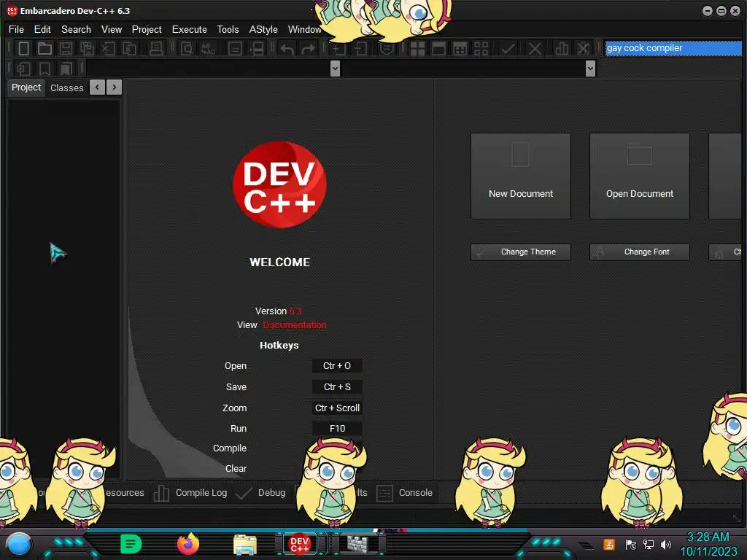Expand the first class browser dropdown
Image resolution: width=747 pixels, height=560 pixels.
(x=335, y=69)
